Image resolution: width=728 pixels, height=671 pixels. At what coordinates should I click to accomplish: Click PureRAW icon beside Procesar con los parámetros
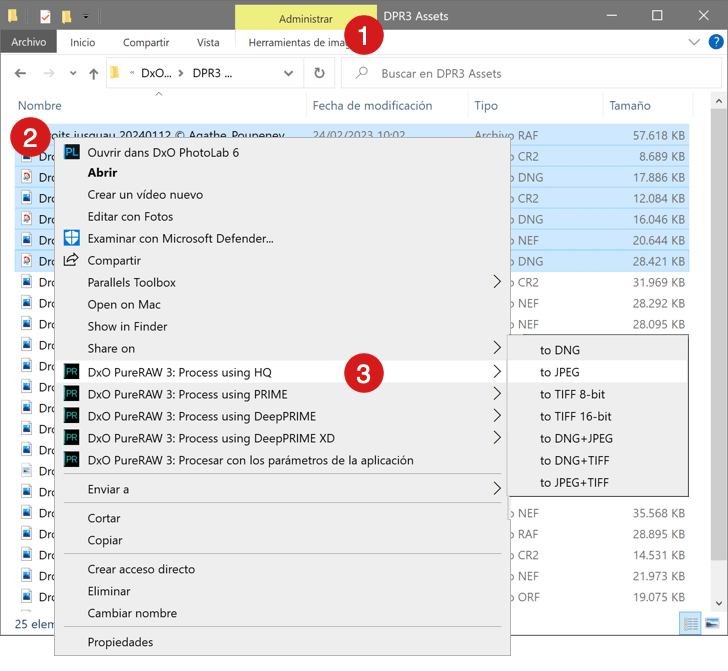(72, 460)
